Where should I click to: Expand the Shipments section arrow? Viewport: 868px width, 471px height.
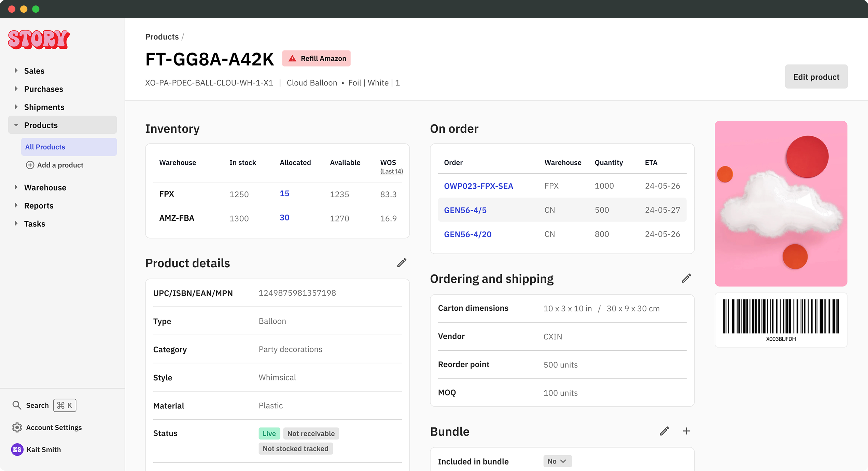[x=16, y=107]
